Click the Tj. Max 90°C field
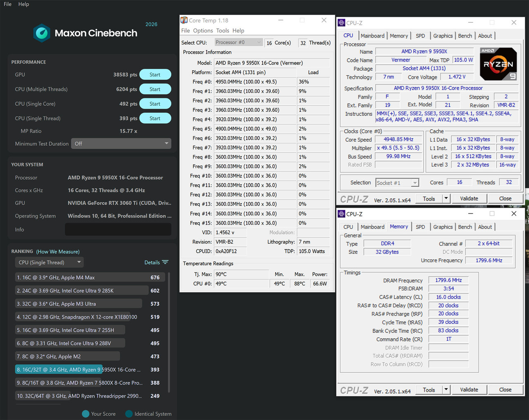 [241, 274]
